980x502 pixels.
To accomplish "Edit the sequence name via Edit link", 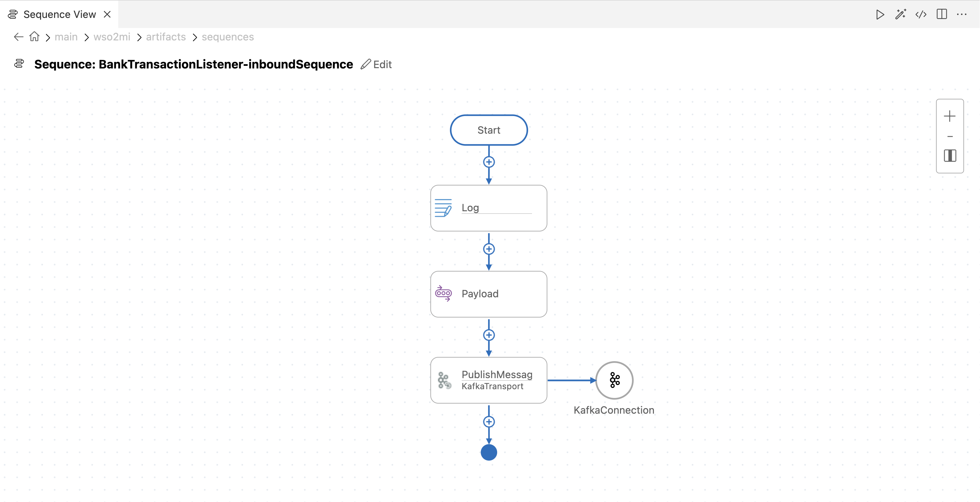I will tap(376, 64).
